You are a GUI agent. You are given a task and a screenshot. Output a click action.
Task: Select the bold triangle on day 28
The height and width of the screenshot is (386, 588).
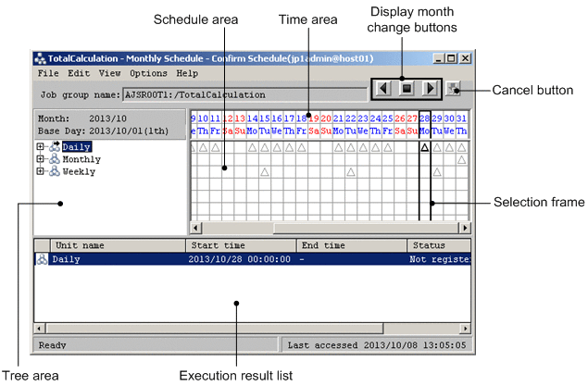[424, 147]
